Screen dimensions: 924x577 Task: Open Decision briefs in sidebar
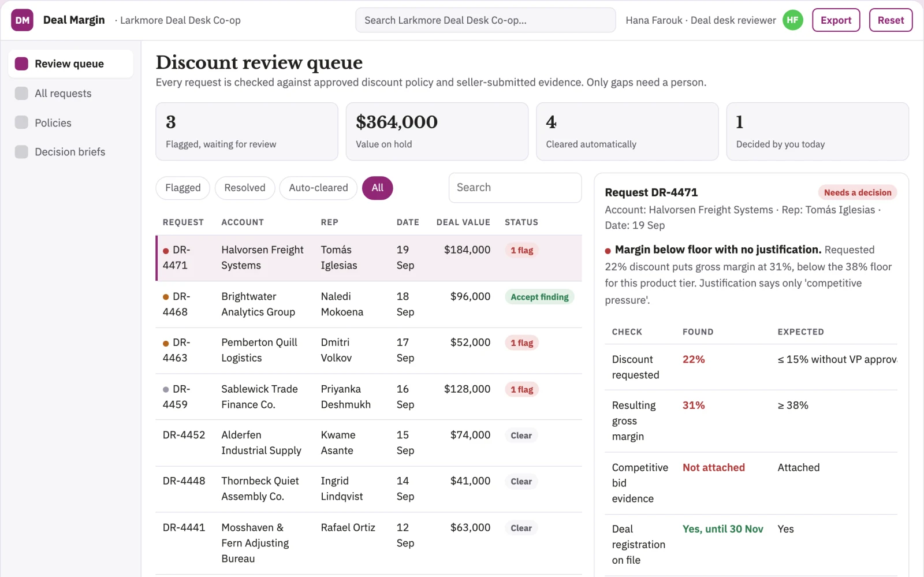click(x=70, y=152)
